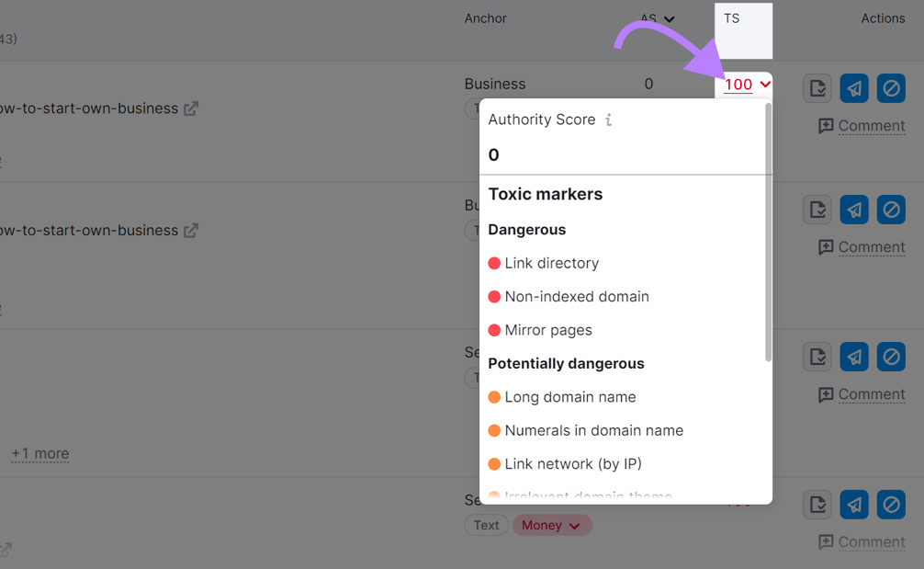
Task: Click the block icon on the bottom row
Action: 890,504
